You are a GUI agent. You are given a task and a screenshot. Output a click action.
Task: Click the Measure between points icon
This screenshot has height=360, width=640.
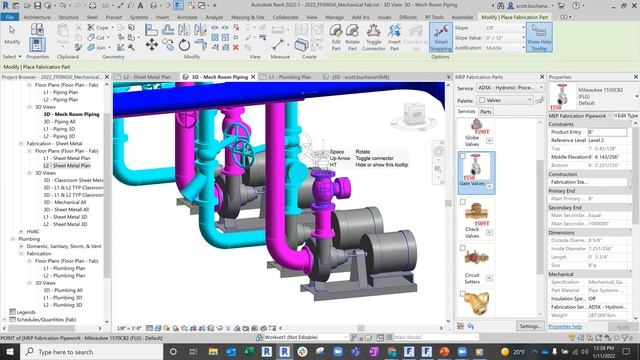(x=278, y=44)
